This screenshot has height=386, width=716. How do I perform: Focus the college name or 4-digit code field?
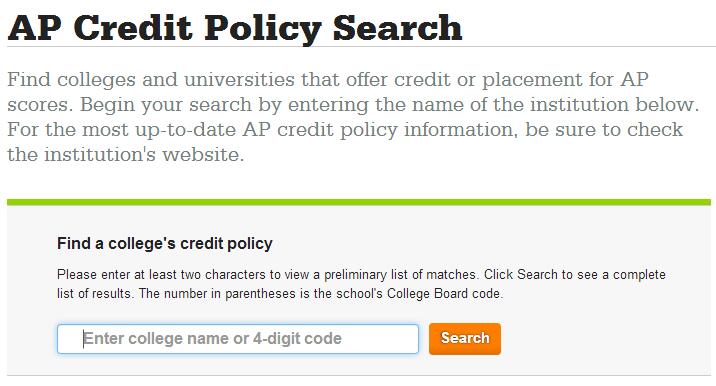238,339
